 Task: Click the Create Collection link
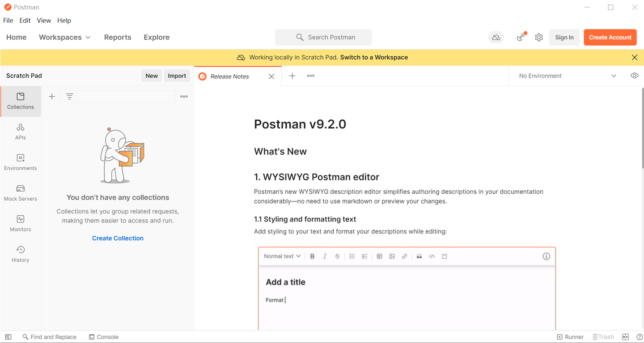point(117,238)
